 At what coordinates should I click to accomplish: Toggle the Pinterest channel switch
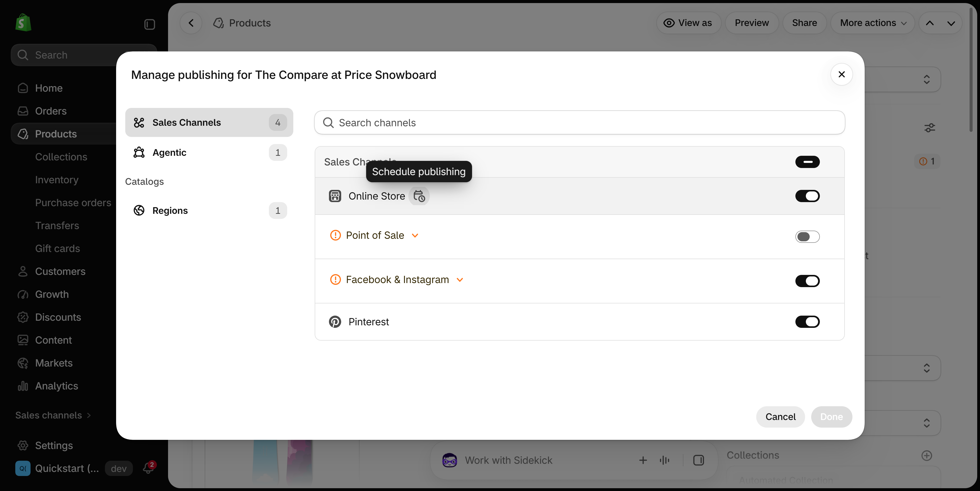tap(807, 322)
